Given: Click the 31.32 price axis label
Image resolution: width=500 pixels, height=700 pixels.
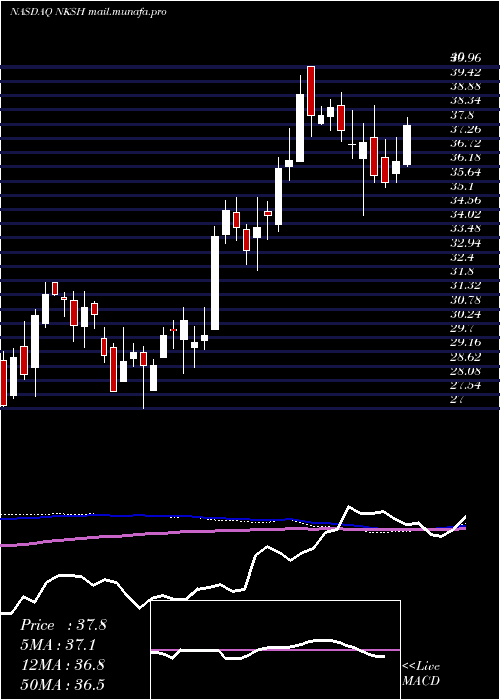Looking at the screenshot, I should (465, 286).
